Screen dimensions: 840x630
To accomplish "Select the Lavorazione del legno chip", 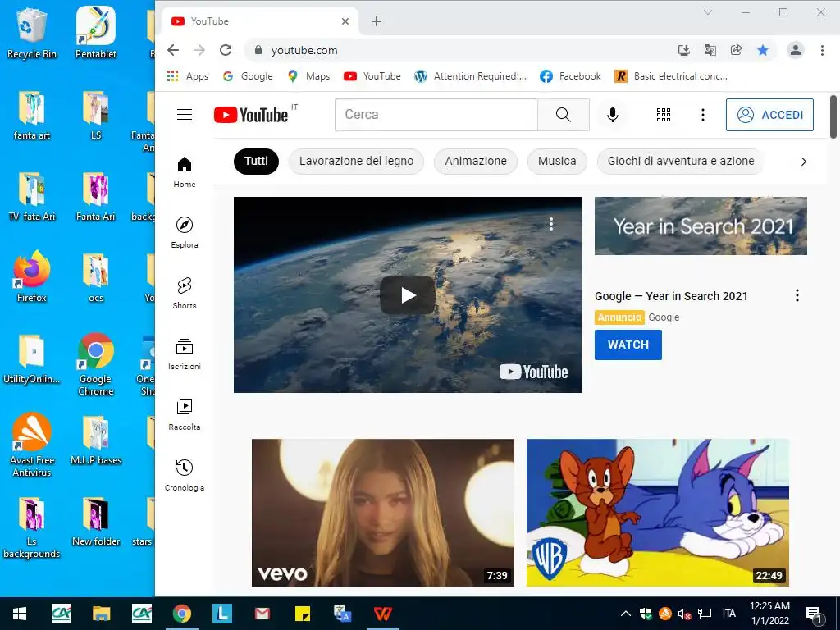I will pos(356,162).
